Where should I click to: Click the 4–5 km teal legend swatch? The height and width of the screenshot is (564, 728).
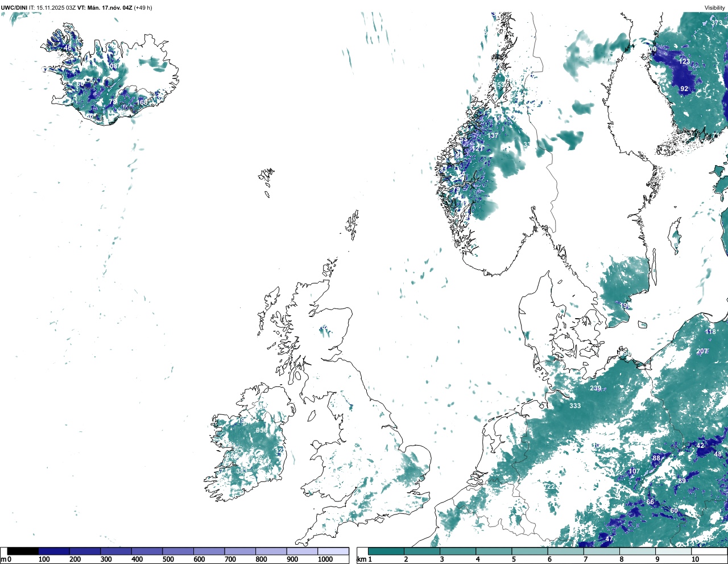(x=494, y=551)
